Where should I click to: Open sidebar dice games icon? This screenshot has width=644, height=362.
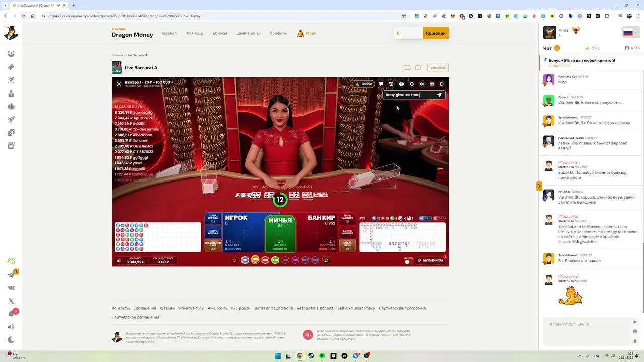11,133
